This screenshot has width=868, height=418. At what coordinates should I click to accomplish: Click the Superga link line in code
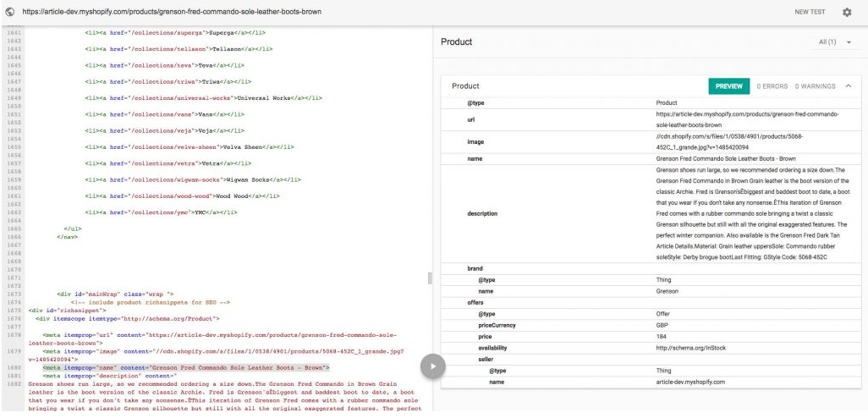(175, 33)
